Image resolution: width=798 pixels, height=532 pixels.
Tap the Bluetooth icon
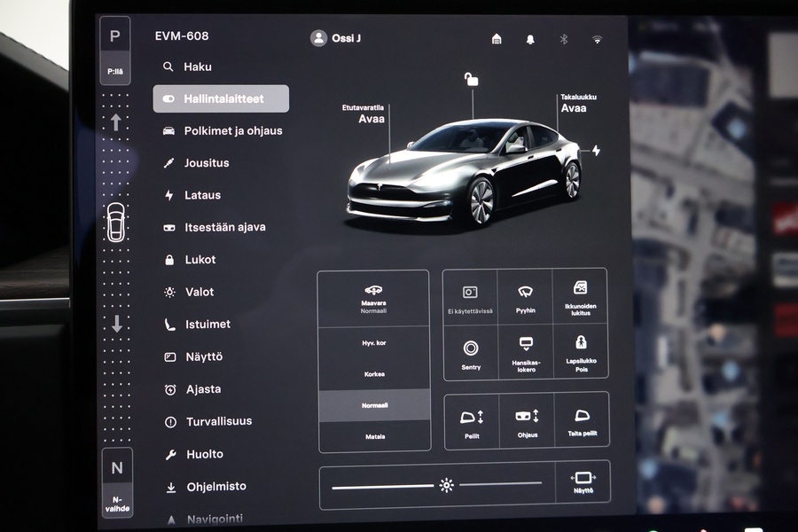coord(564,39)
